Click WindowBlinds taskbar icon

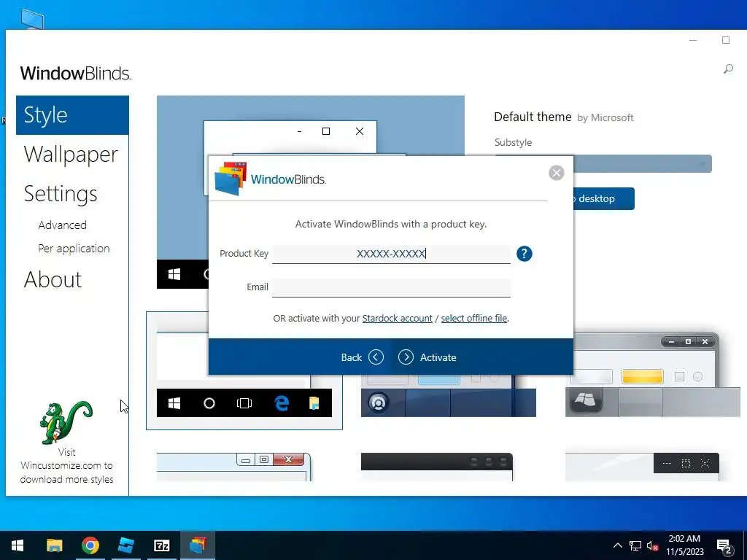click(x=198, y=545)
